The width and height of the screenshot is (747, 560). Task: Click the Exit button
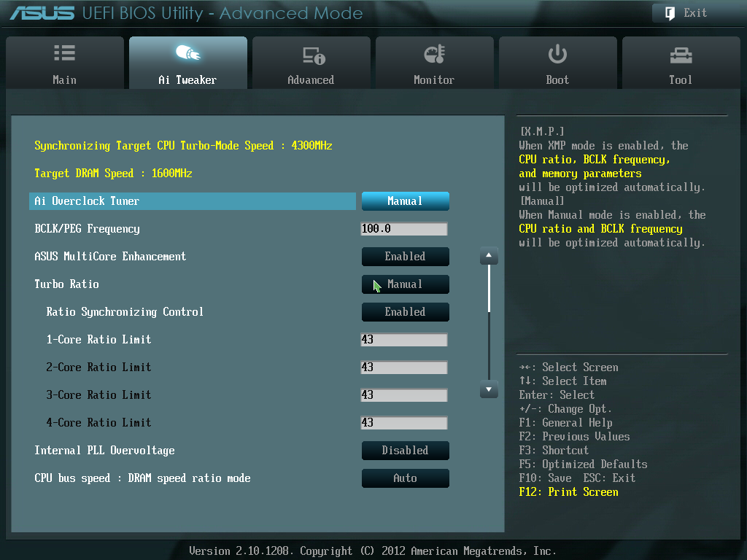696,13
